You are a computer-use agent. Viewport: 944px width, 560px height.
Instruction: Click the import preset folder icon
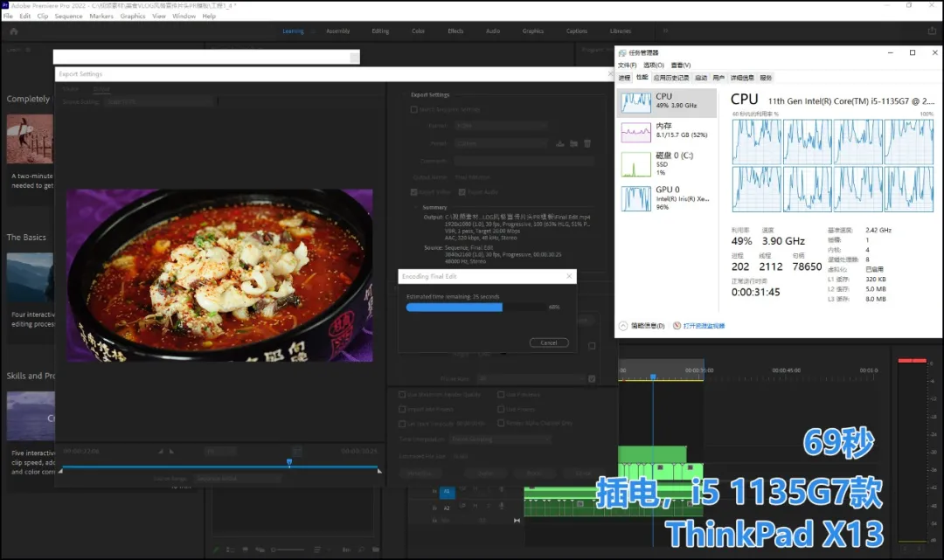[573, 143]
